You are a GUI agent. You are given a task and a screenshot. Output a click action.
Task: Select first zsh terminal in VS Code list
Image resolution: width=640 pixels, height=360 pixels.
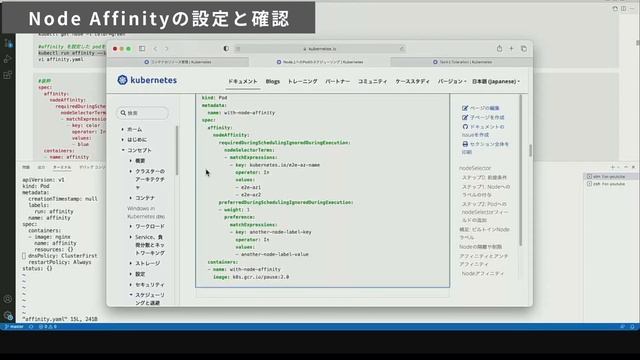[x=610, y=176]
